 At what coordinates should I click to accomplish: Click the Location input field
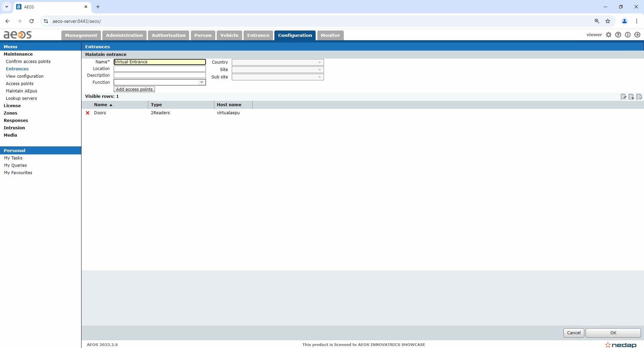(160, 69)
